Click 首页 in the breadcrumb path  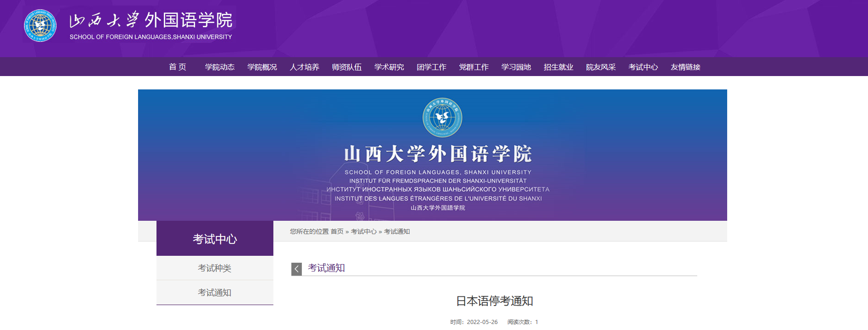click(337, 231)
